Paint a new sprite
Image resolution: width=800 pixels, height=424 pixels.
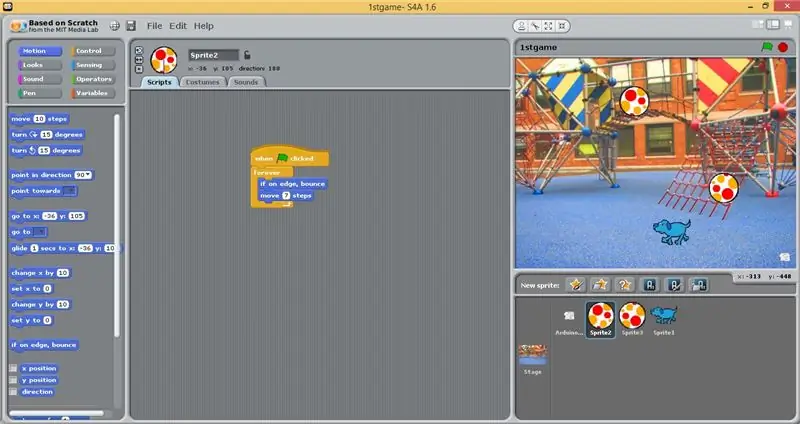[576, 285]
